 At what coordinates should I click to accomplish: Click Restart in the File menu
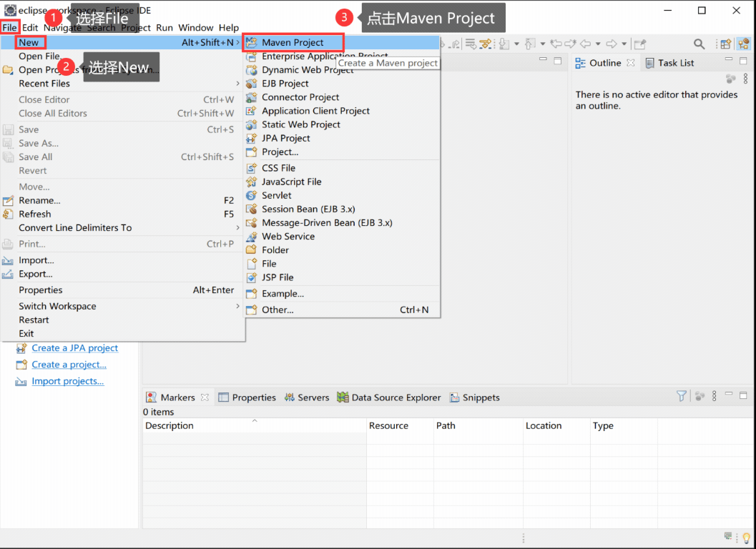coord(122,320)
